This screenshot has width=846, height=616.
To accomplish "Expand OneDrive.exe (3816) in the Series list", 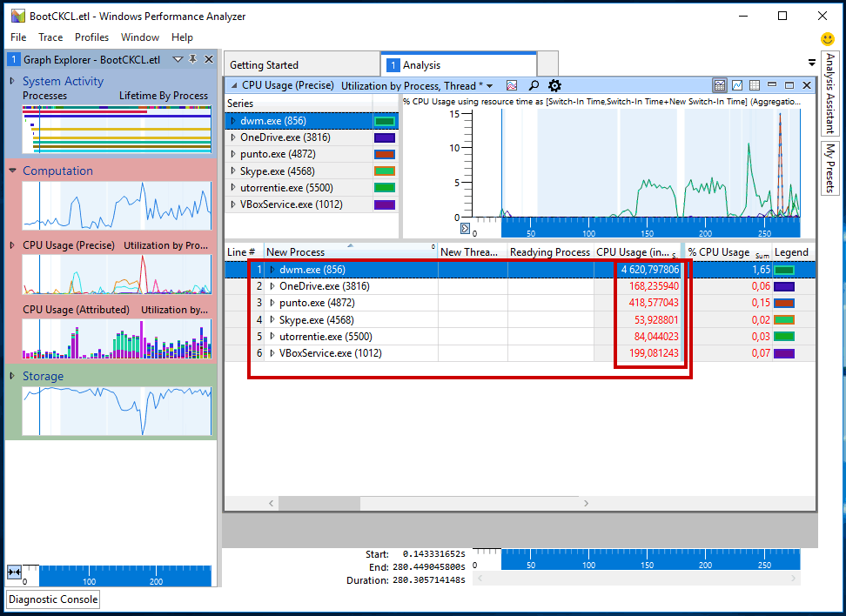I will pyautogui.click(x=233, y=137).
